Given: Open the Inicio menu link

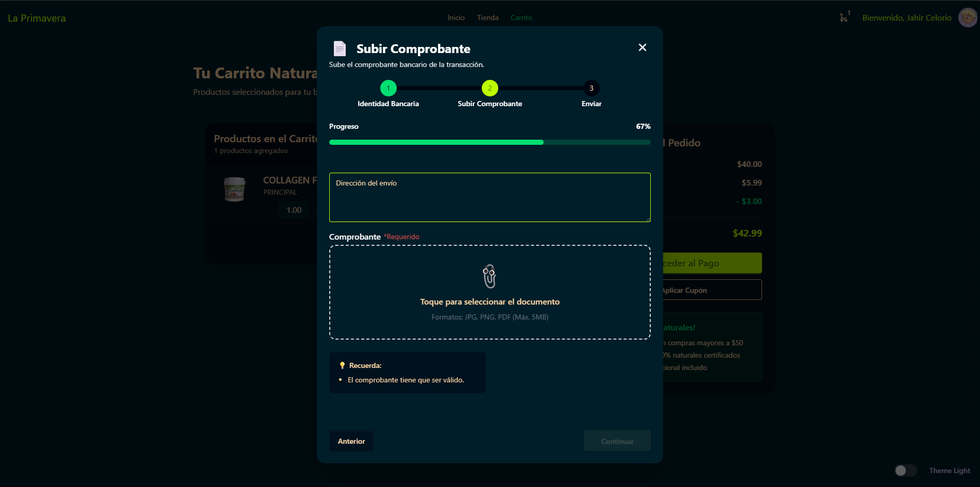Looking at the screenshot, I should click(456, 18).
